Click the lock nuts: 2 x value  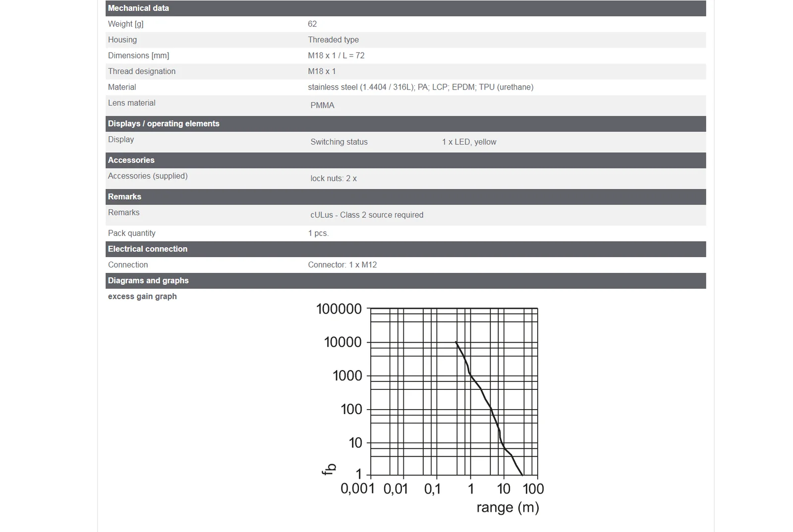(334, 178)
